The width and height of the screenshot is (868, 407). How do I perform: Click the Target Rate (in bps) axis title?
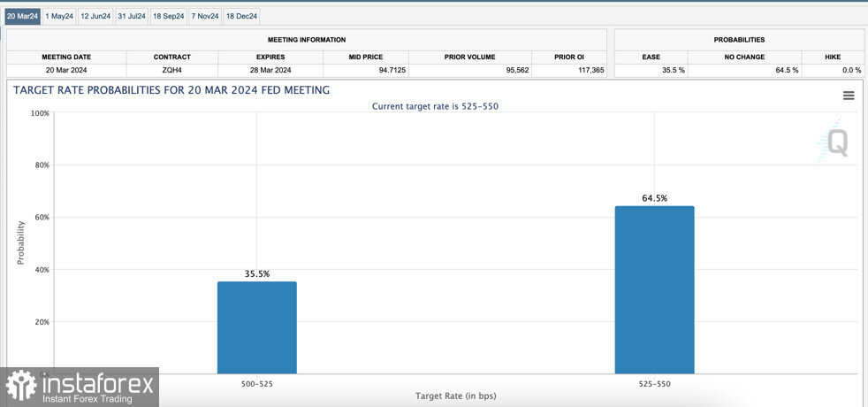455,395
